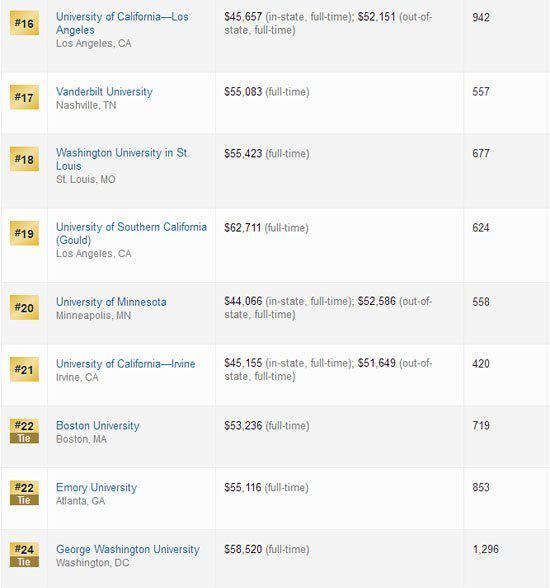
Task: Click the $62,711 full-time tuition cell
Action: coord(266,228)
